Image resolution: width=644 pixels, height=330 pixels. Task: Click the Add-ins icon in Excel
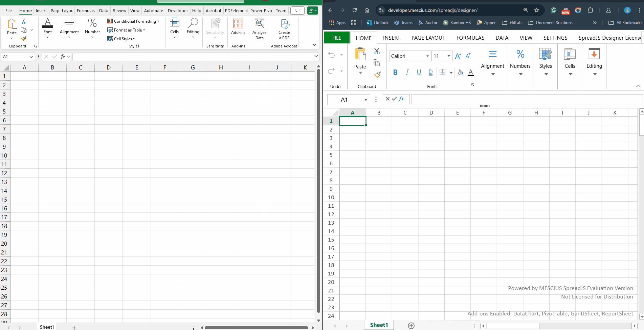[238, 27]
